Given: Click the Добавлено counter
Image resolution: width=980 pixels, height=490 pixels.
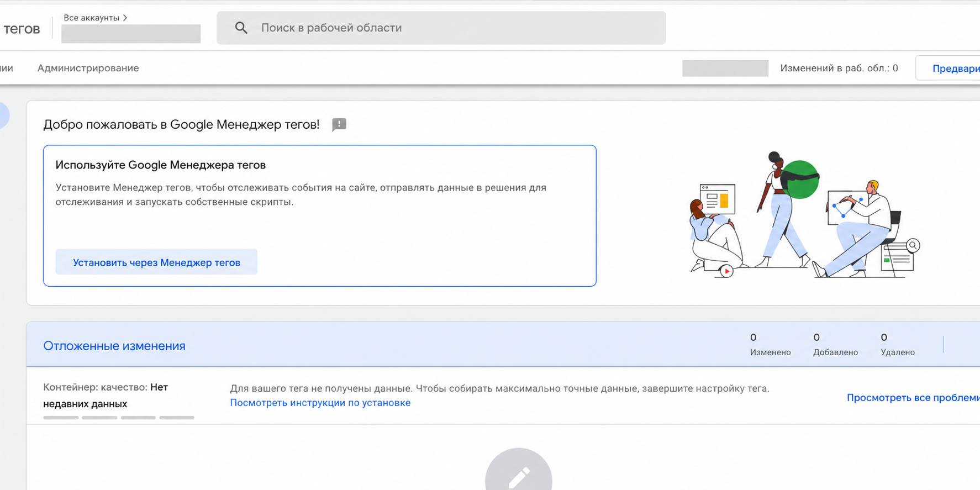Looking at the screenshot, I should point(835,345).
